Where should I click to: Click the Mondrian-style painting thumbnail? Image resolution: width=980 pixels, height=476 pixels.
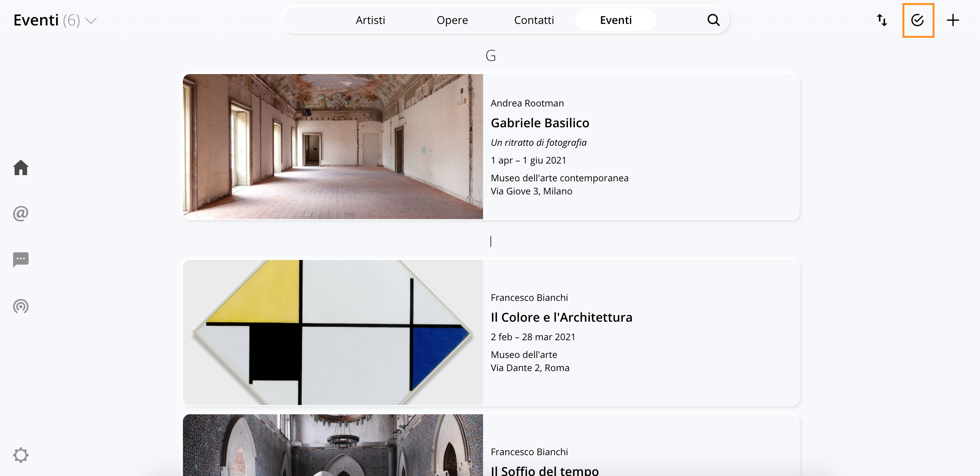[x=333, y=333]
